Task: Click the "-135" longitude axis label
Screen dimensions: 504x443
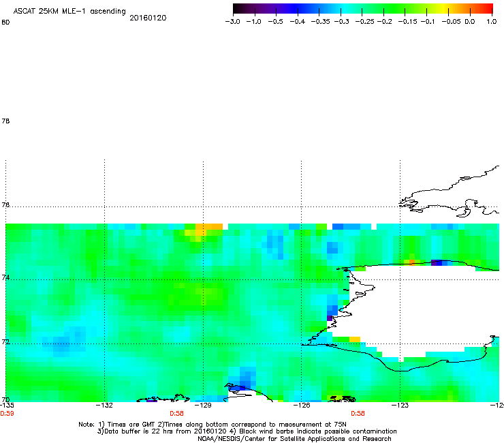Action: click(x=7, y=406)
